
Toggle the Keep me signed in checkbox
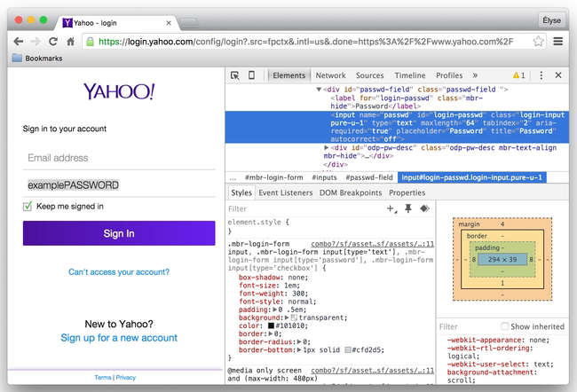point(28,207)
